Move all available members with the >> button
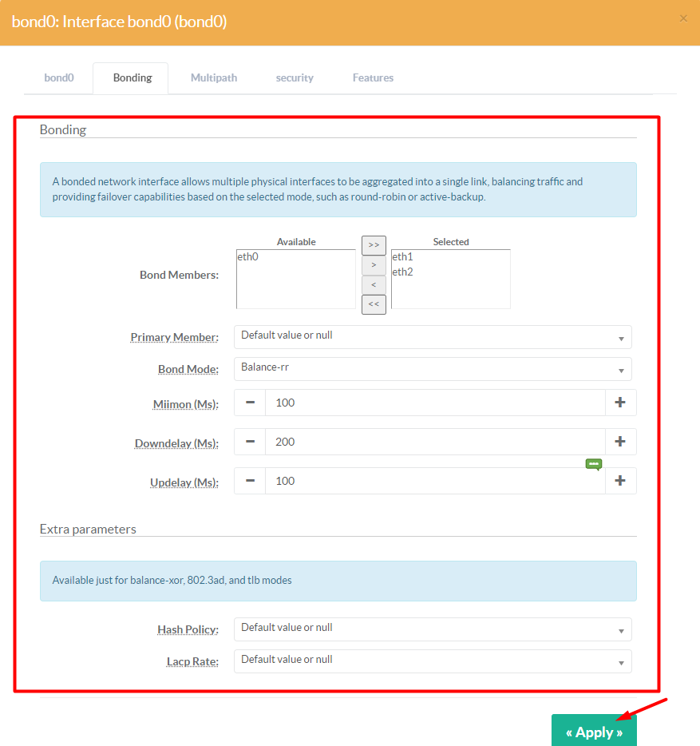This screenshot has height=746, width=700. (x=374, y=245)
